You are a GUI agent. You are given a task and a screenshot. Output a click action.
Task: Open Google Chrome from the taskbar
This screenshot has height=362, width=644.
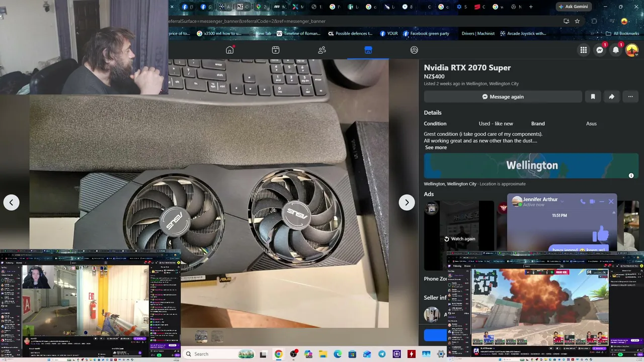(x=278, y=354)
